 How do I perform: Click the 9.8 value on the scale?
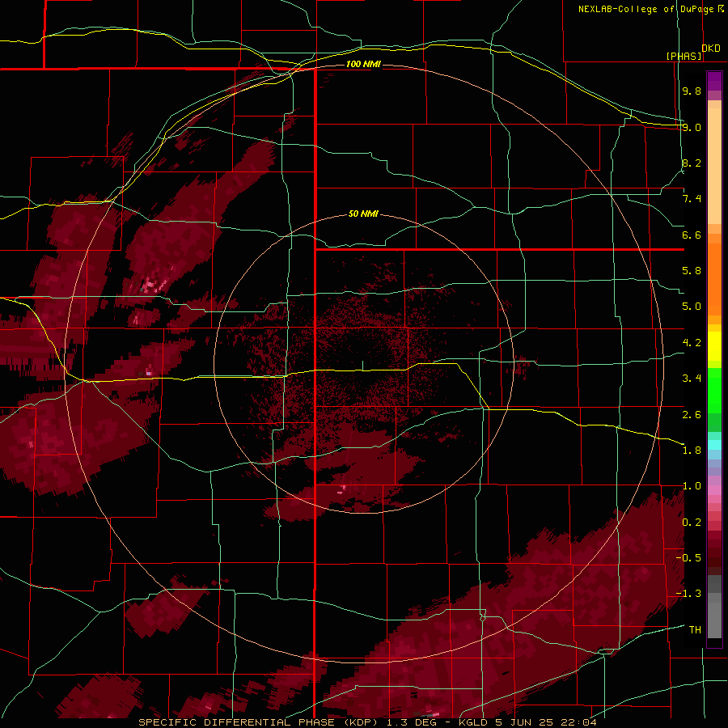pyautogui.click(x=692, y=91)
